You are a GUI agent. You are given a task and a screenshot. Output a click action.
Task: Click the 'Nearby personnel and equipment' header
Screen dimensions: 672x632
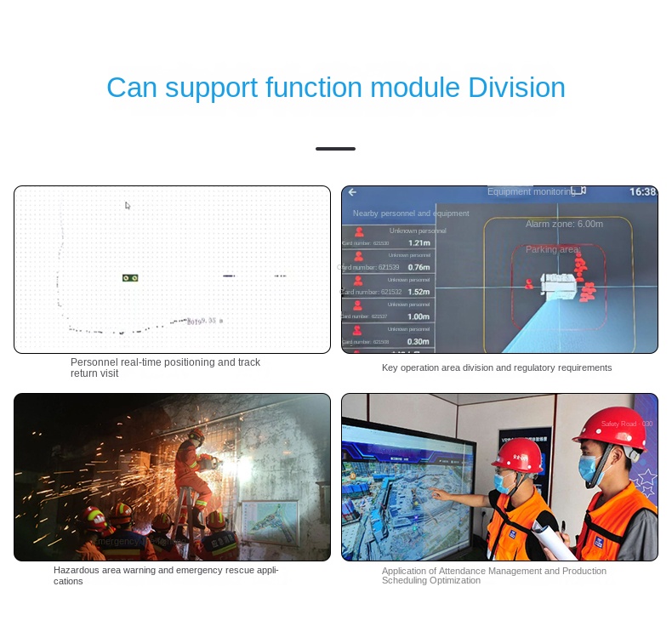click(x=411, y=214)
